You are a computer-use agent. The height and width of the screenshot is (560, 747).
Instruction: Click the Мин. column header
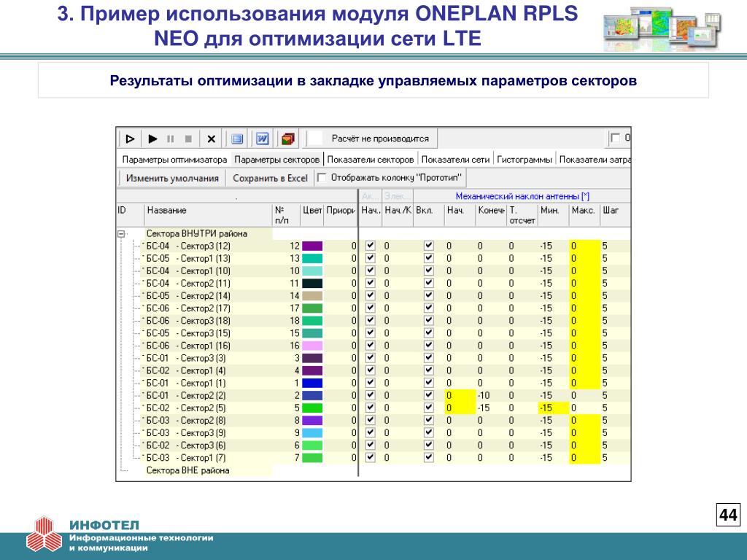[x=553, y=215]
